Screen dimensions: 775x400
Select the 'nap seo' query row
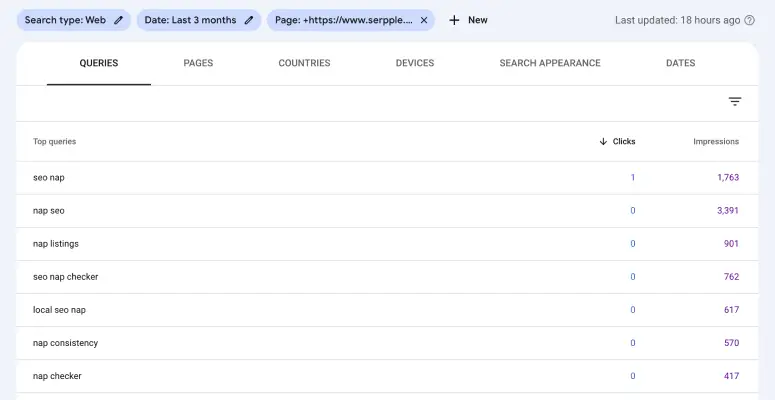point(387,211)
